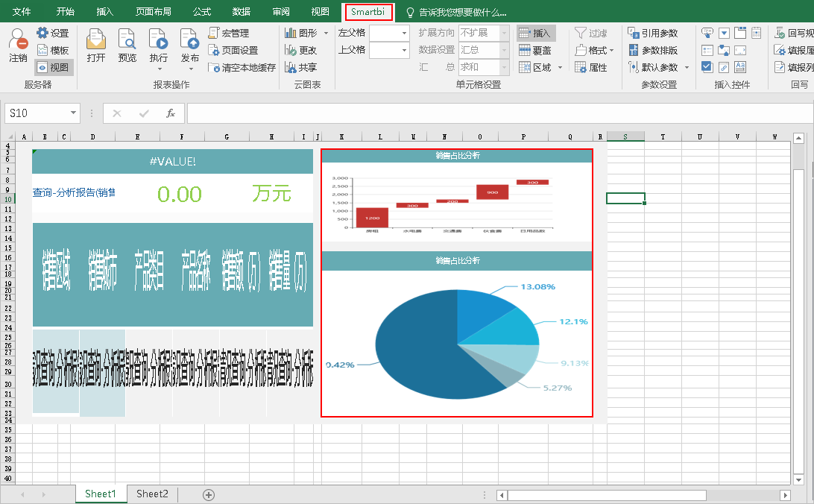Switch to the 页面布局 ribbon tab
Viewport: 814px width, 504px height.
(x=153, y=11)
